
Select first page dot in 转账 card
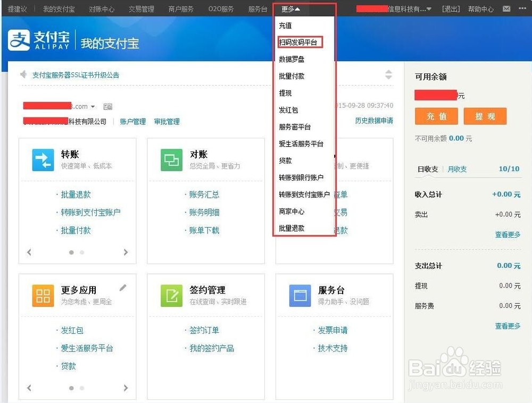point(71,252)
